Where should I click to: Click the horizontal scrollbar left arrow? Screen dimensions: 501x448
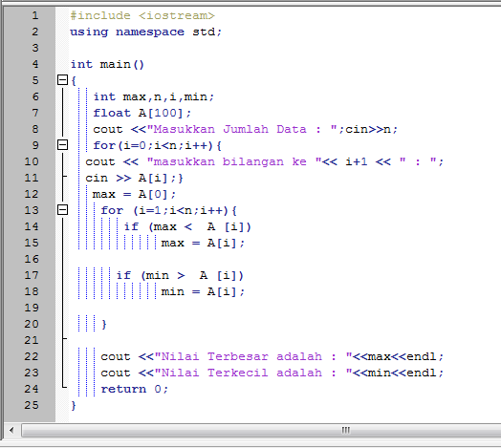(11, 430)
